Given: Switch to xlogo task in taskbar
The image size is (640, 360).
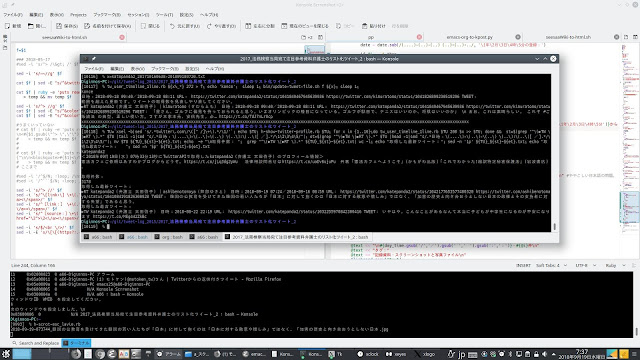Looking at the screenshot, I should [425, 354].
